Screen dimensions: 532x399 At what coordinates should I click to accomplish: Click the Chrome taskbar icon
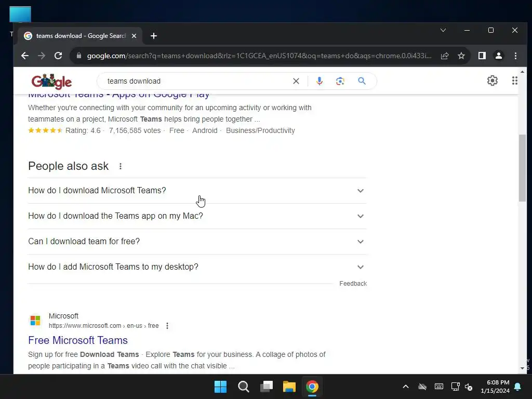312,387
